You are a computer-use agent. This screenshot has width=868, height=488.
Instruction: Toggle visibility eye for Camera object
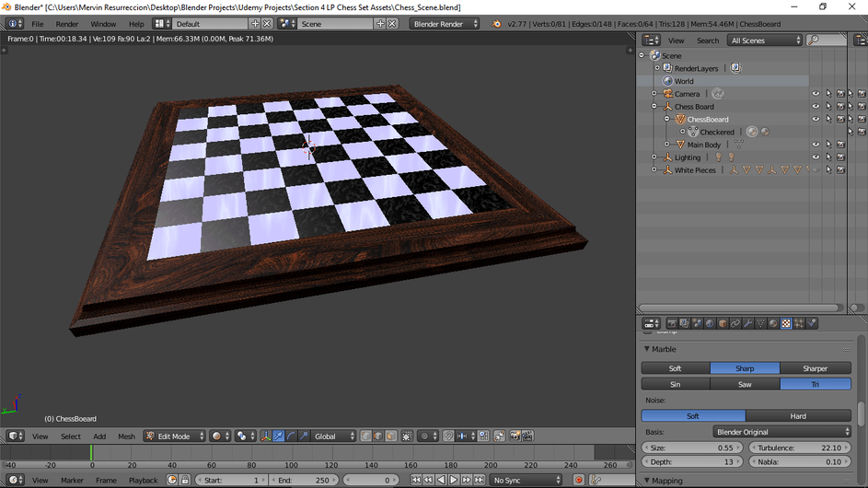point(816,94)
